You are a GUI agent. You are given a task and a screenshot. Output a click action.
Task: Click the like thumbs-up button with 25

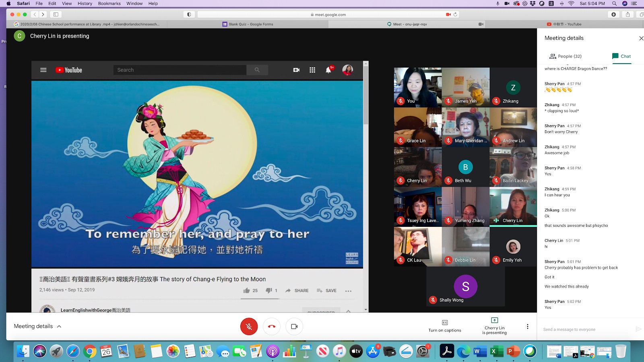250,290
